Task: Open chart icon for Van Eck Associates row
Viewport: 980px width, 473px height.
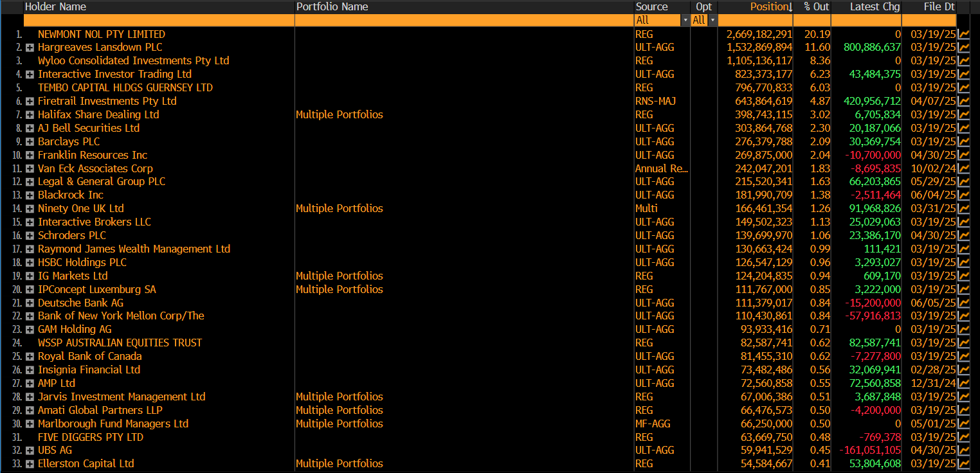Action: click(x=963, y=169)
